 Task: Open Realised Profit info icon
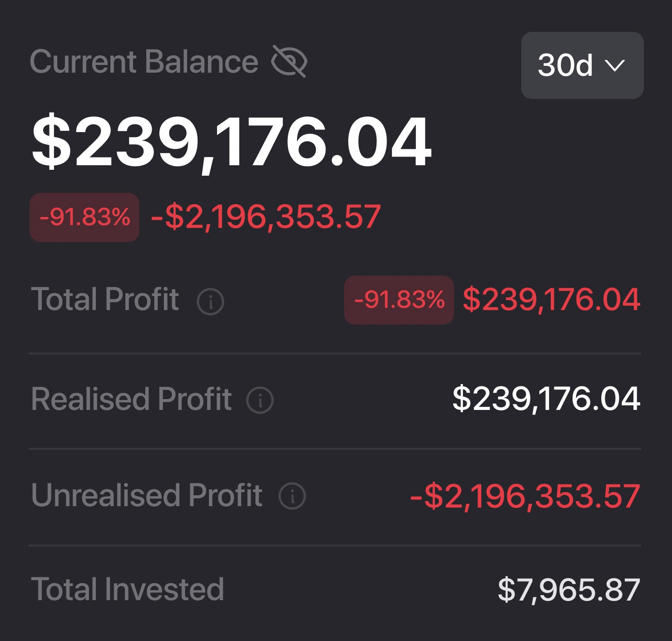pos(260,400)
